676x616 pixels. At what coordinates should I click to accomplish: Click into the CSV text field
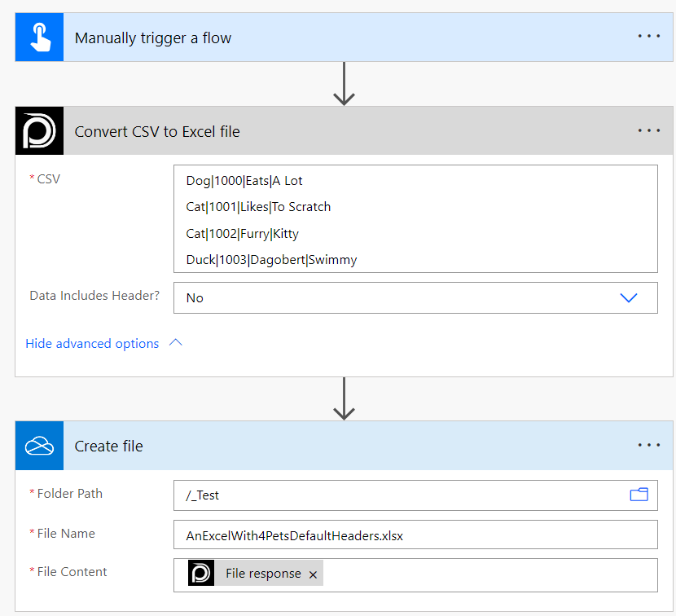[x=415, y=219]
